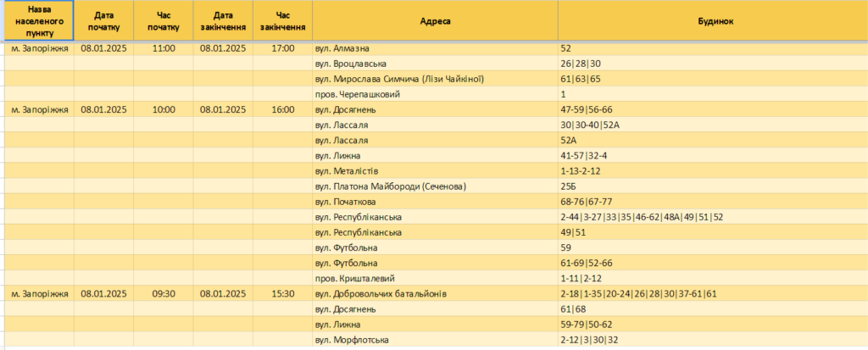Click cell 'вул. Добровольчих батальйонів'
Viewport: 868px width, 350px height.
(x=435, y=293)
